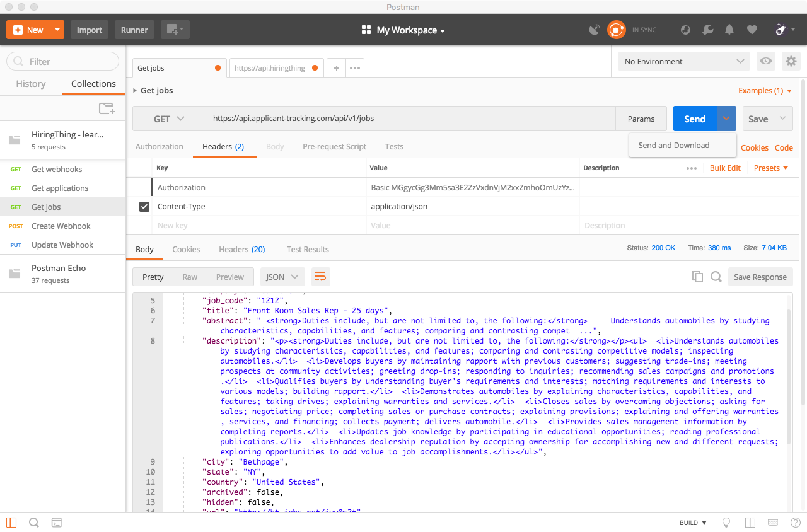Switch to the https://api.hiringthing request tab

276,68
